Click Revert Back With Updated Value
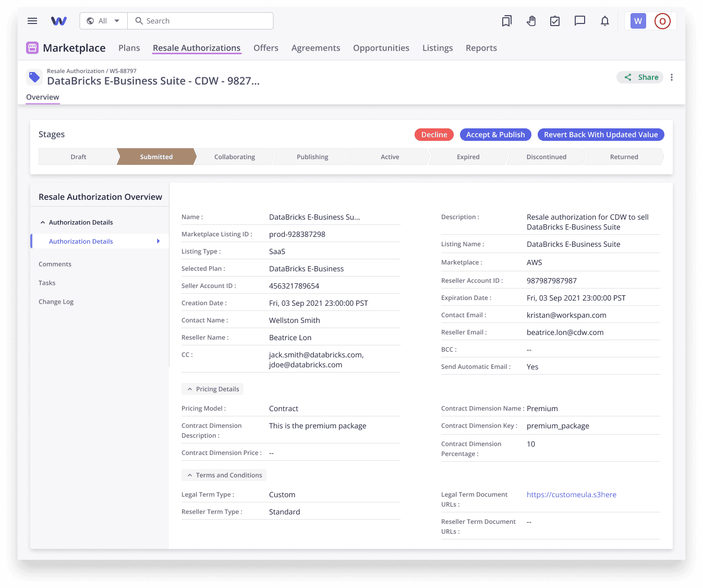 [601, 135]
